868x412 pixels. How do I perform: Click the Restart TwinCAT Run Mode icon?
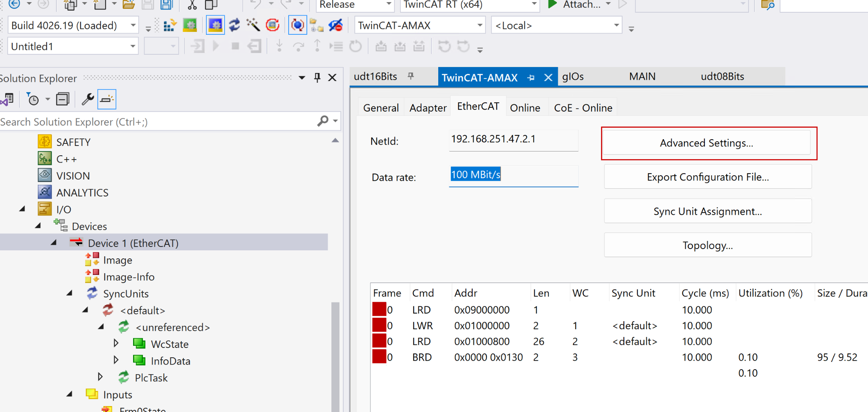click(x=190, y=25)
